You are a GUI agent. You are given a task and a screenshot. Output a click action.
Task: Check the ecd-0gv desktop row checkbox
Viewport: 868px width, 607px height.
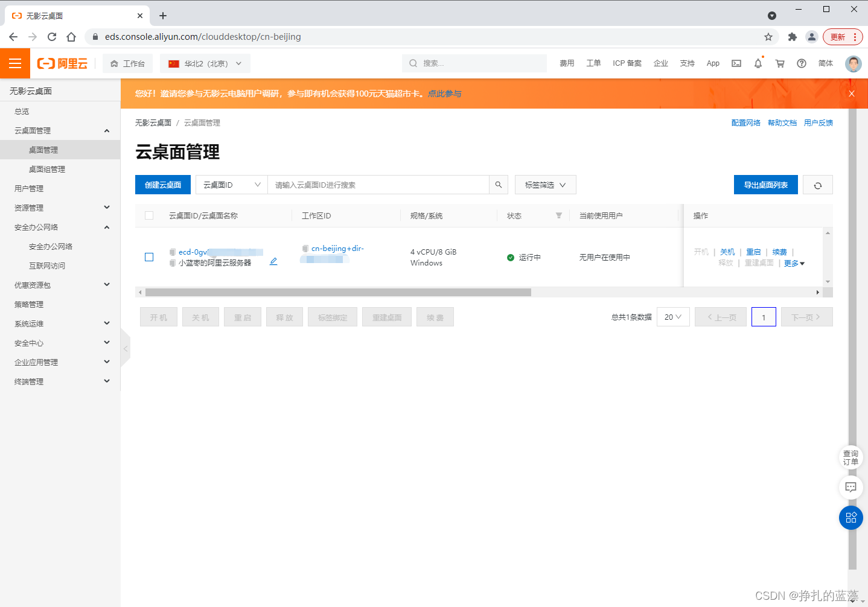click(148, 257)
